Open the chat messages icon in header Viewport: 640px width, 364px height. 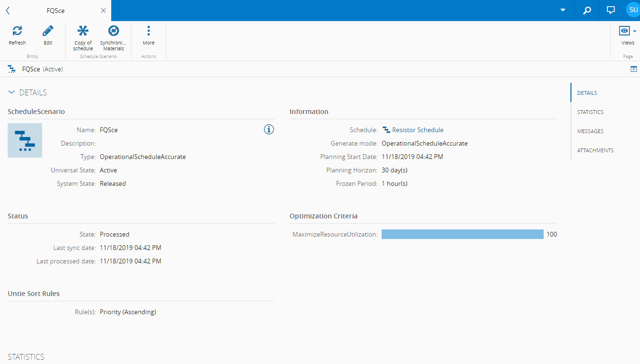611,10
